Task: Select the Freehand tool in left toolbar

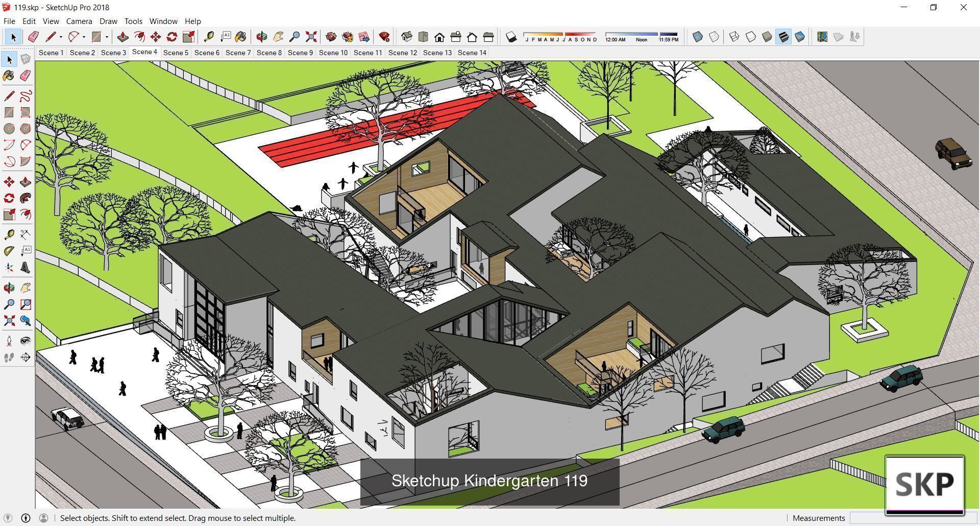Action: click(25, 96)
